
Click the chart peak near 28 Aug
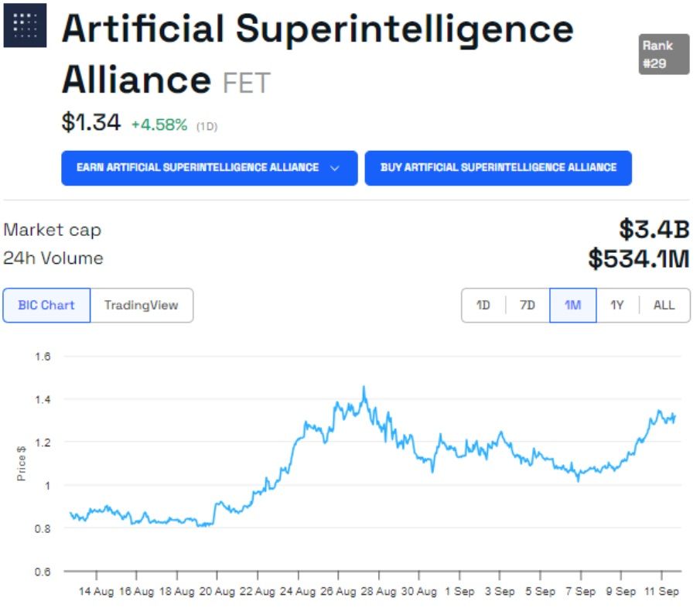pos(364,388)
